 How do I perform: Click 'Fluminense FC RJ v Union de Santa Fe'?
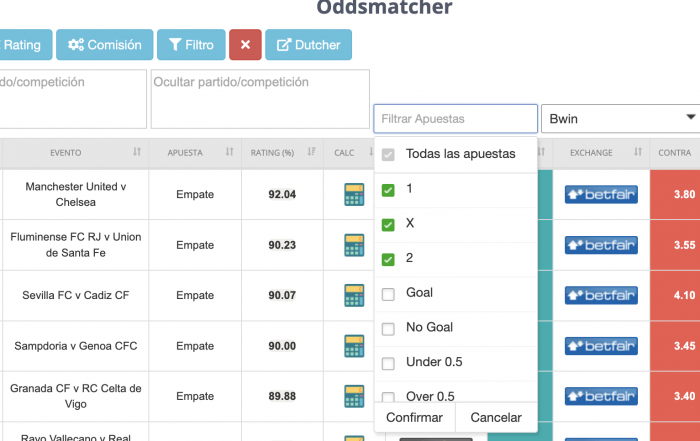tap(75, 245)
